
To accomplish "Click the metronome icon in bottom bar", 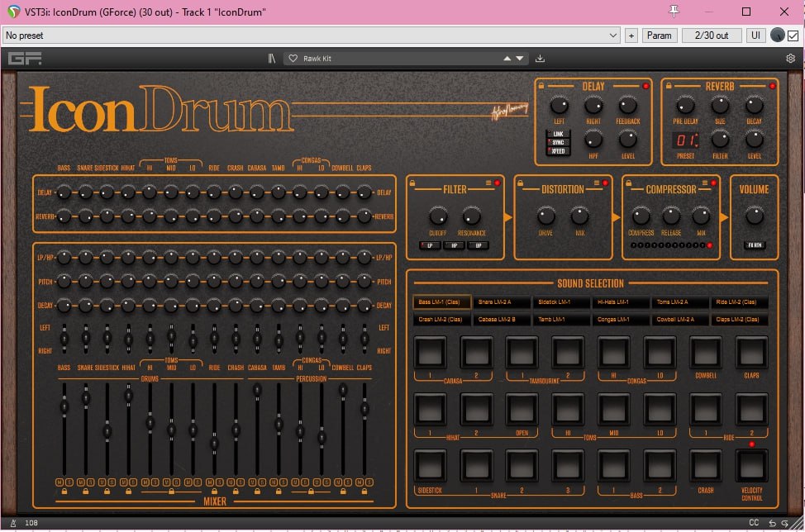I will tap(12, 523).
